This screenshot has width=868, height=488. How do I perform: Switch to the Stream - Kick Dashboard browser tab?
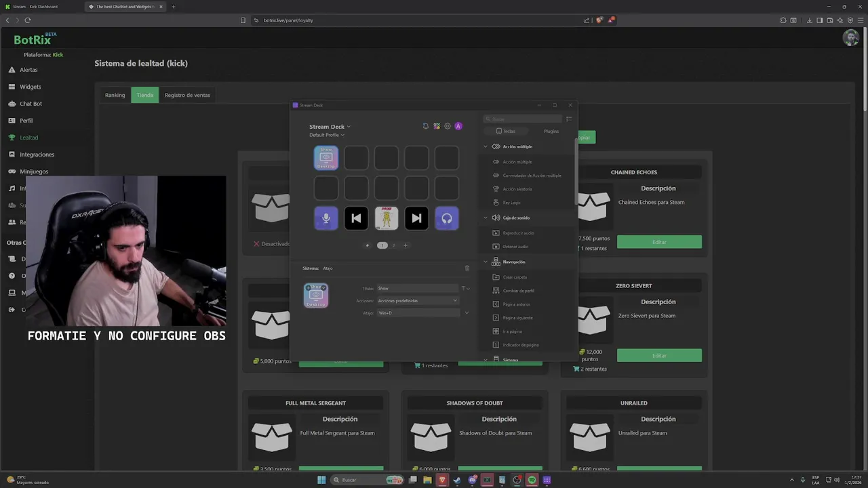pos(41,7)
